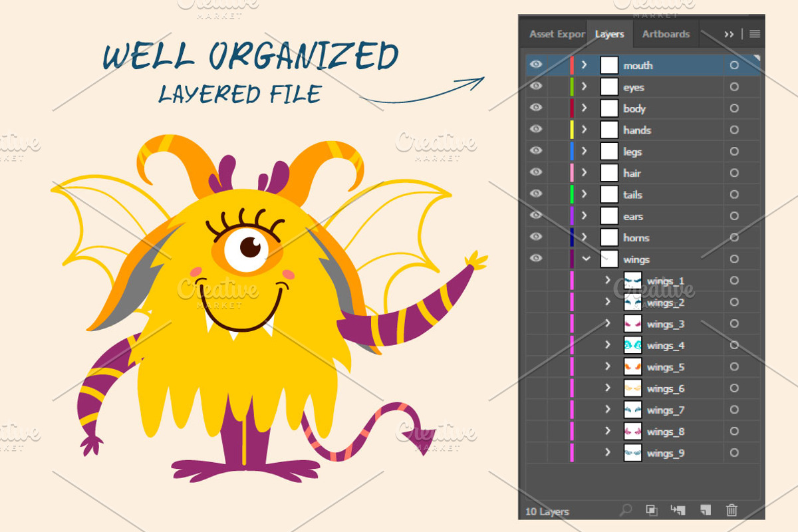798x532 pixels.
Task: Click target circle of wings_9 sublayer
Action: coord(734,453)
